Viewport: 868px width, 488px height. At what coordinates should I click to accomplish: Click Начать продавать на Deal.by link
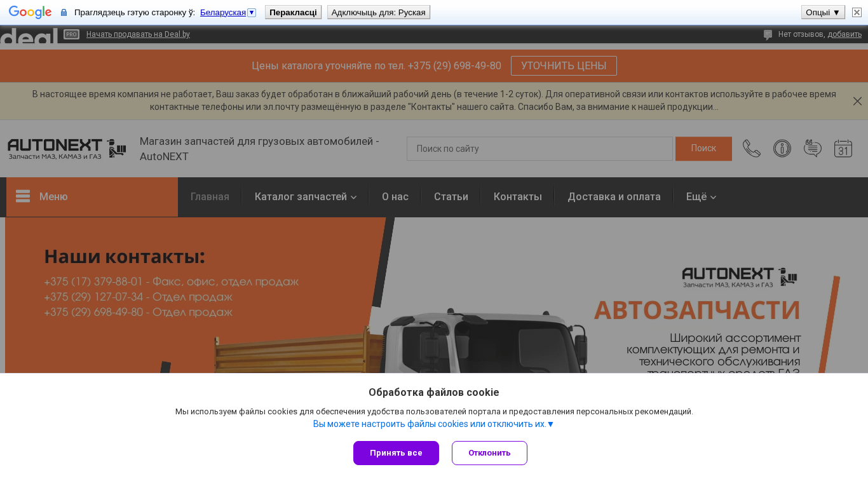(x=138, y=34)
